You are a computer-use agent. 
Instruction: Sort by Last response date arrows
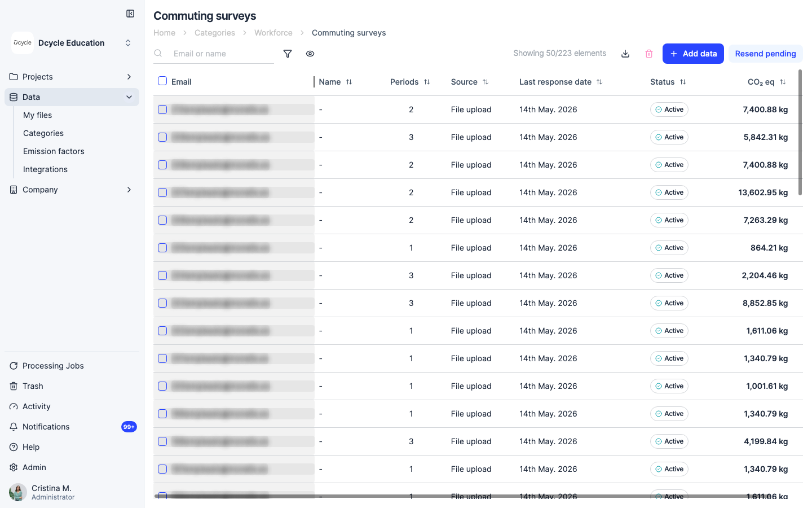pyautogui.click(x=599, y=82)
